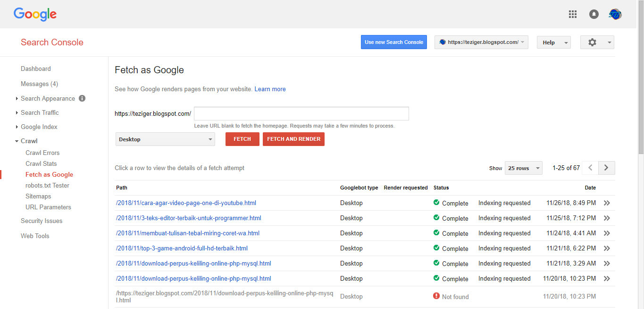Screen dimensions: 644x309
Task: Click green Complete check icon for cara-agar-video row
Action: [436, 203]
